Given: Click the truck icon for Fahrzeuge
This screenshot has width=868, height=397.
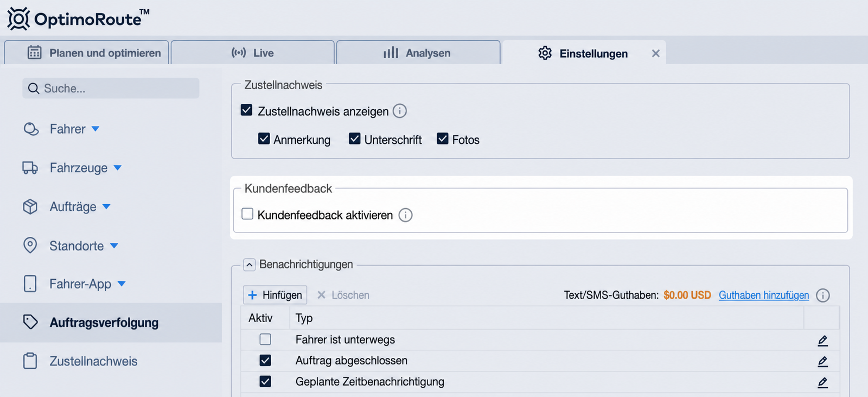Looking at the screenshot, I should point(30,168).
